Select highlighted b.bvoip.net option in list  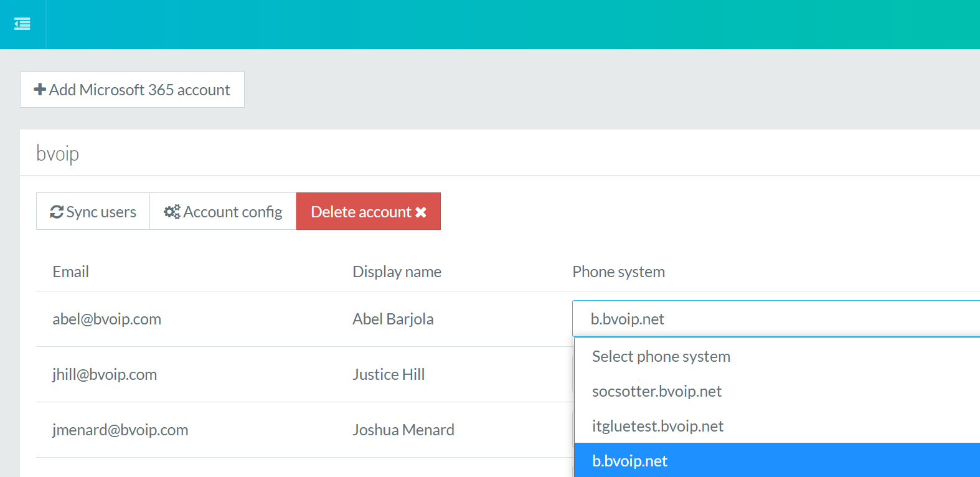point(777,460)
